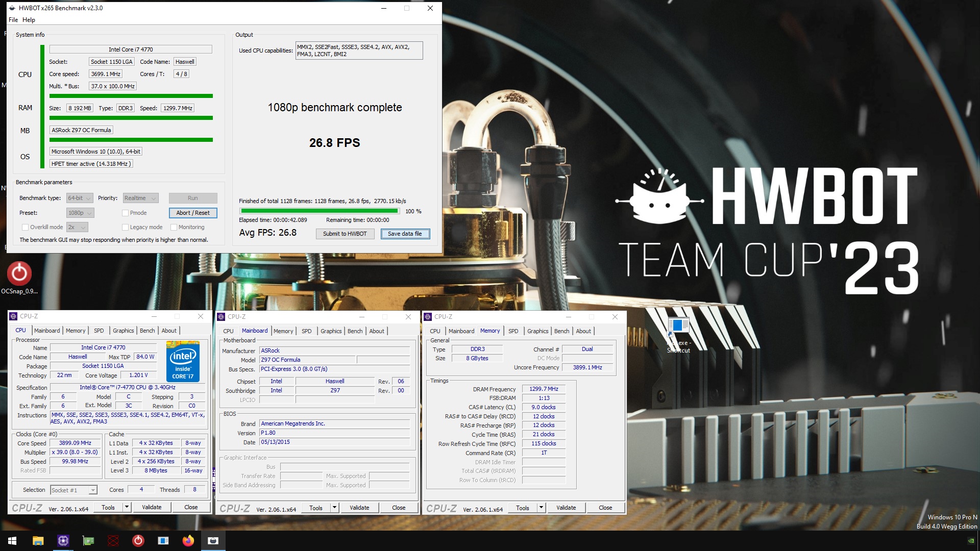
Task: Click the Uncore Frequency 3899.1 MHz value
Action: point(587,367)
